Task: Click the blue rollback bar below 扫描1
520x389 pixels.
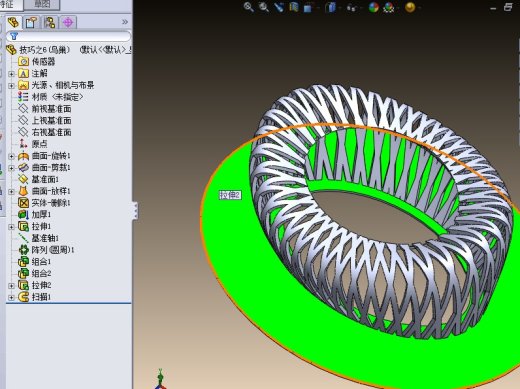Action: point(69,303)
